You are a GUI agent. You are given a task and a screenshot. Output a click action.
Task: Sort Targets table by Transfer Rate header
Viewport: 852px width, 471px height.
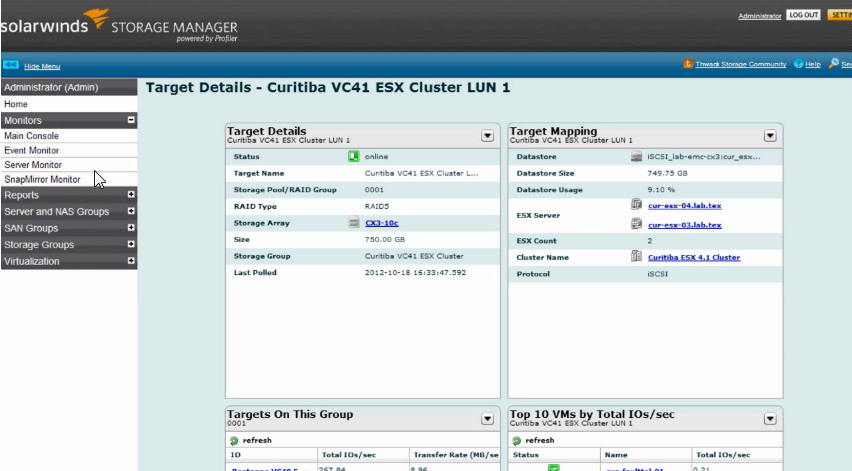pos(455,455)
